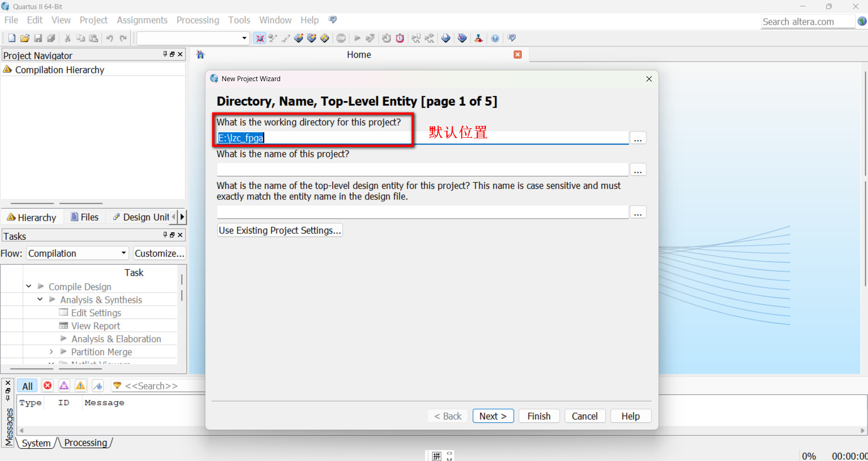Click Finish in New Project Wizard
Screen dimensions: 868x461
point(539,416)
